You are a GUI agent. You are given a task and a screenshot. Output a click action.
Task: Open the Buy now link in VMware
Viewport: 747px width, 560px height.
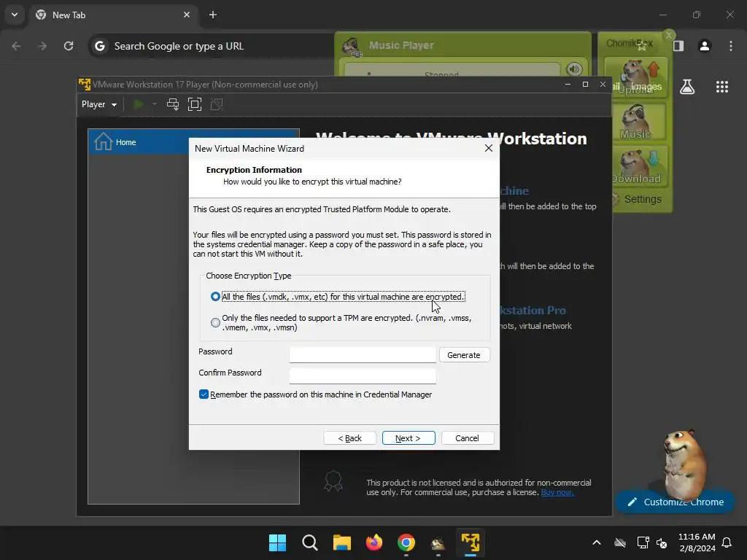pos(557,492)
